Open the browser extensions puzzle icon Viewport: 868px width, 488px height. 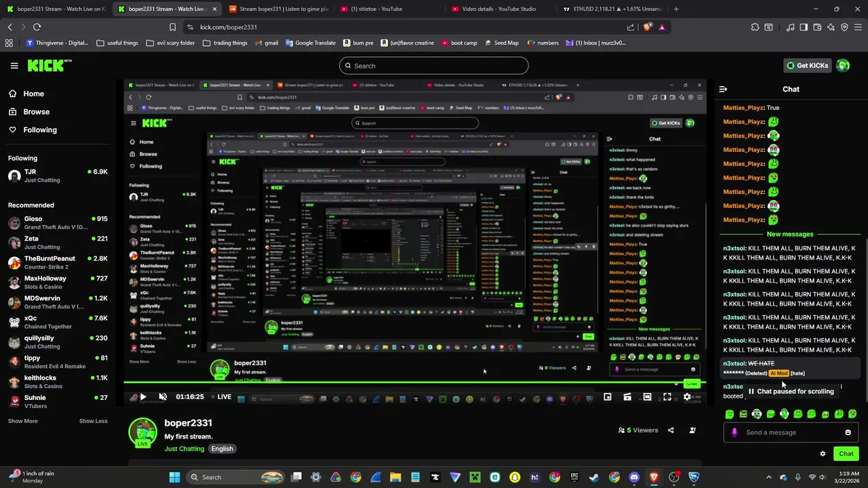tap(755, 27)
